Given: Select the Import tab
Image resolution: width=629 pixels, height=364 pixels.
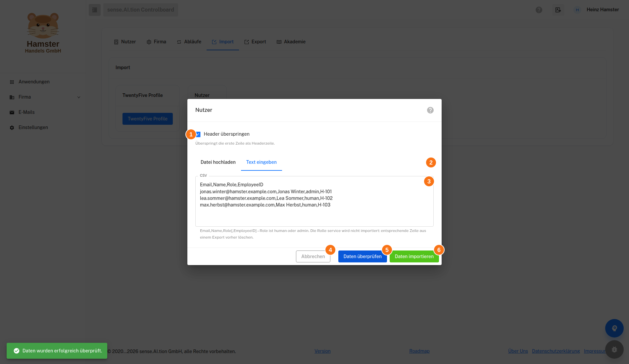Looking at the screenshot, I should pos(223,42).
